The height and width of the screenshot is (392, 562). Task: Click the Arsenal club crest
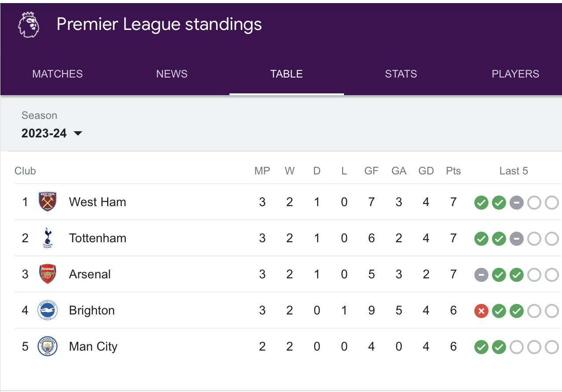[x=48, y=274]
